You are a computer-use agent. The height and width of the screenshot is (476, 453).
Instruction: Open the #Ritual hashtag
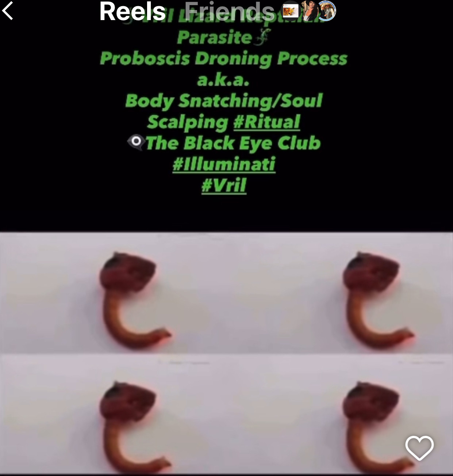(267, 122)
